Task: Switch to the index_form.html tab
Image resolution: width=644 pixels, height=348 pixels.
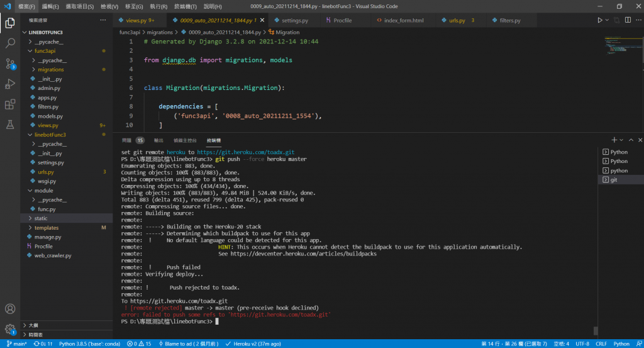Action: click(x=403, y=20)
